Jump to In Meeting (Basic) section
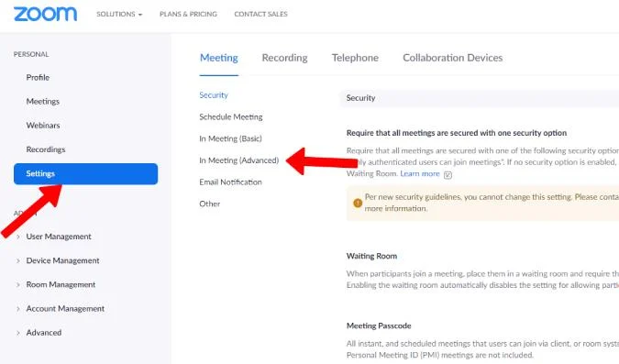The width and height of the screenshot is (619, 364). click(230, 138)
